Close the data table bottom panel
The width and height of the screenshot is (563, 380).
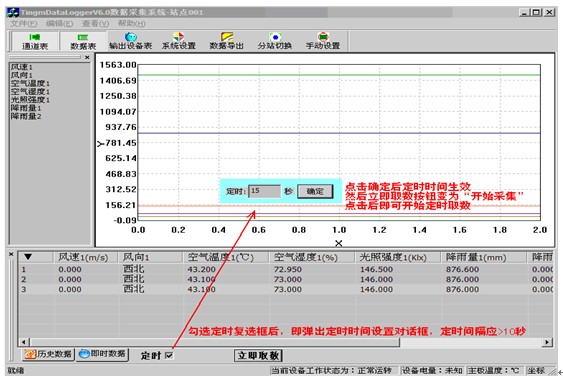pos(11,254)
